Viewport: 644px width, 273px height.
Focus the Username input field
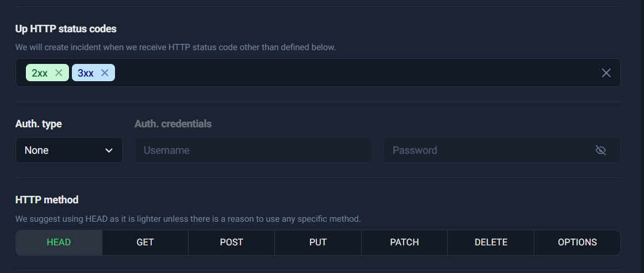[253, 150]
